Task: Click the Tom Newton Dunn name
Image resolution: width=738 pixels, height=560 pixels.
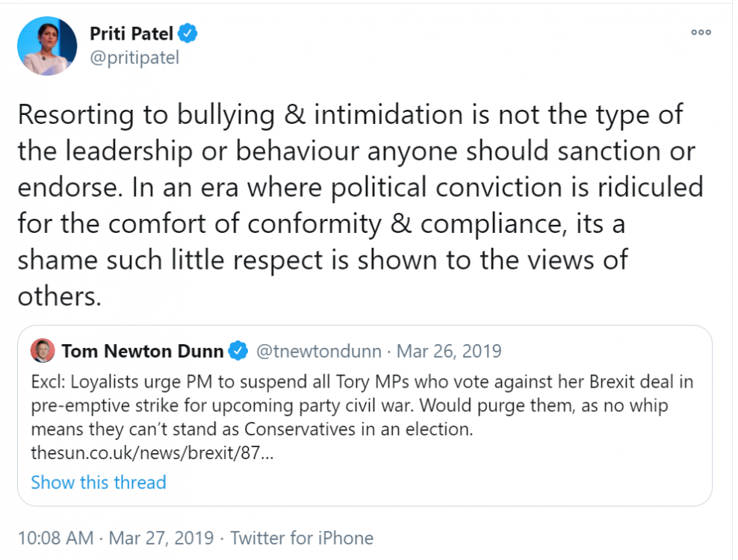Action: 142,351
